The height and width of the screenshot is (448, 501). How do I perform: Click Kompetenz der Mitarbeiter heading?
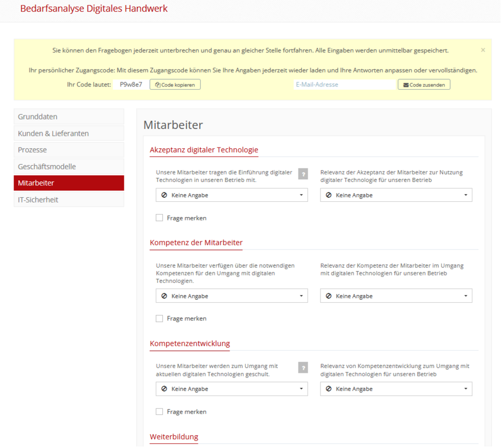(196, 243)
